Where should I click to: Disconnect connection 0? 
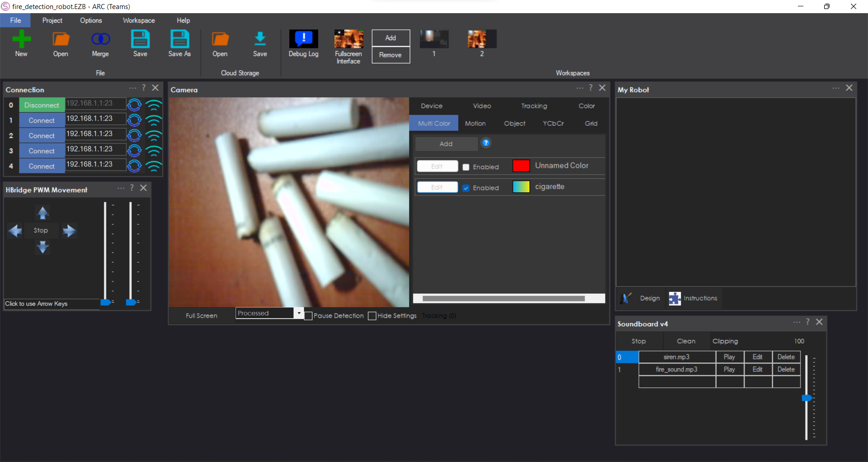(42, 105)
